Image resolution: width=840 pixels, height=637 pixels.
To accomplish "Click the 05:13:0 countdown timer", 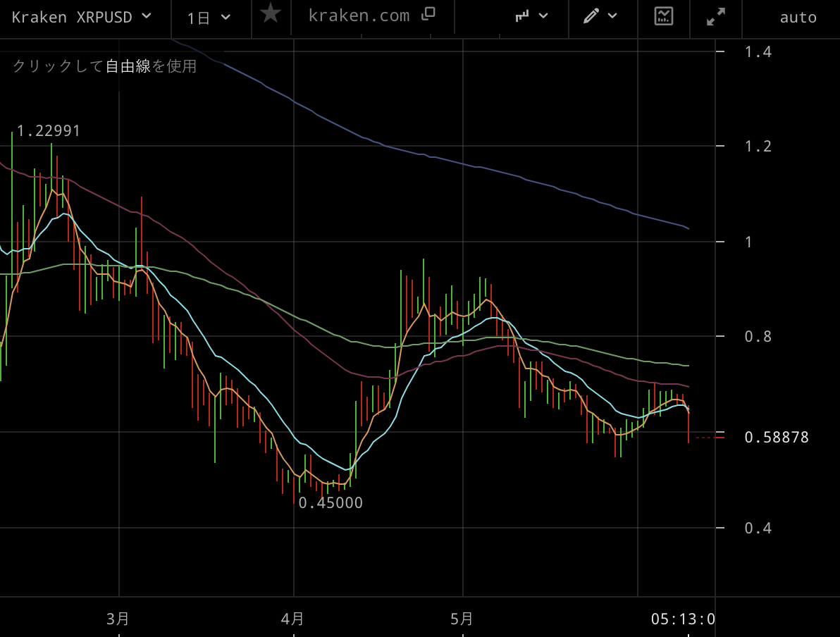I will pyautogui.click(x=683, y=619).
